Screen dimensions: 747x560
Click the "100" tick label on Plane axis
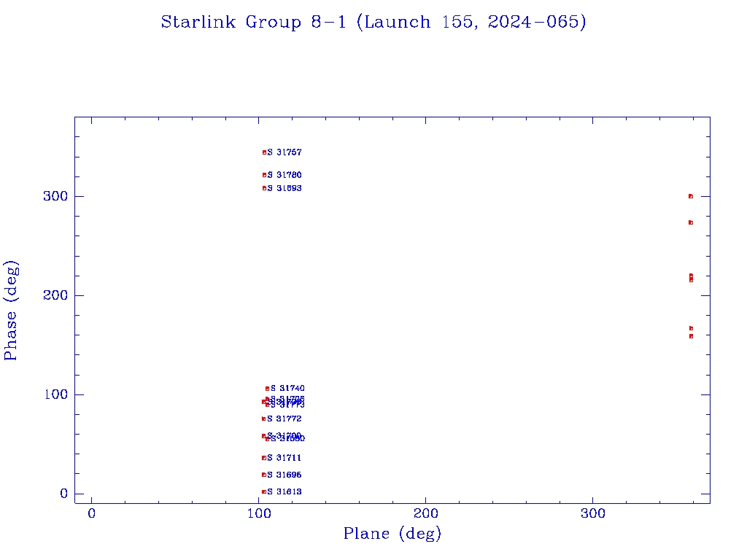click(x=259, y=513)
